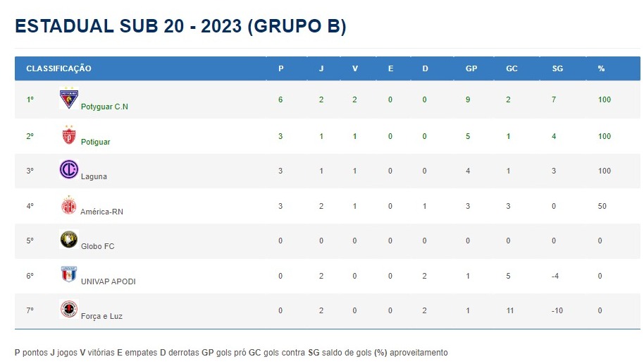Open the Potiguar team name link
The width and height of the screenshot is (644, 364).
click(x=95, y=142)
